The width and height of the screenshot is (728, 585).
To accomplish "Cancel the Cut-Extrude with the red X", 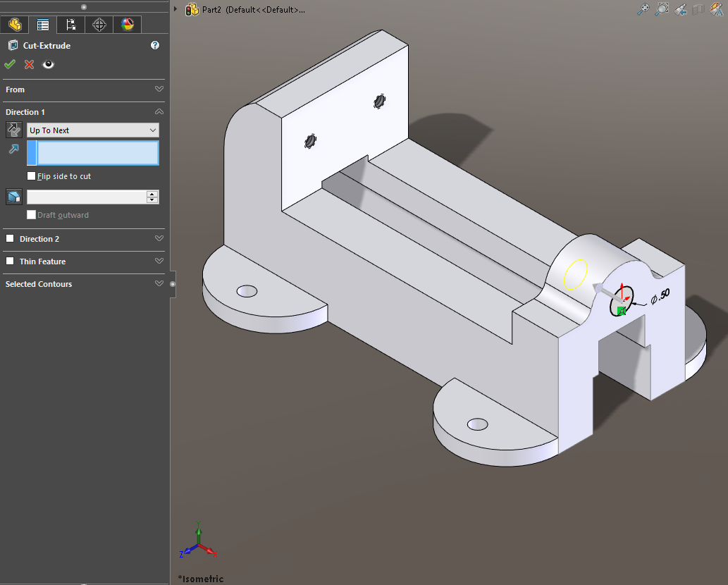I will pos(28,64).
